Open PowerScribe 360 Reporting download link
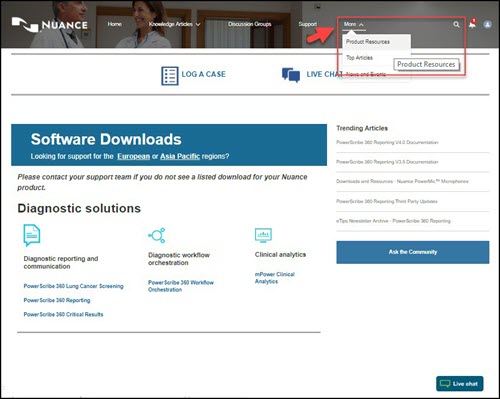500x399 pixels. 57,300
